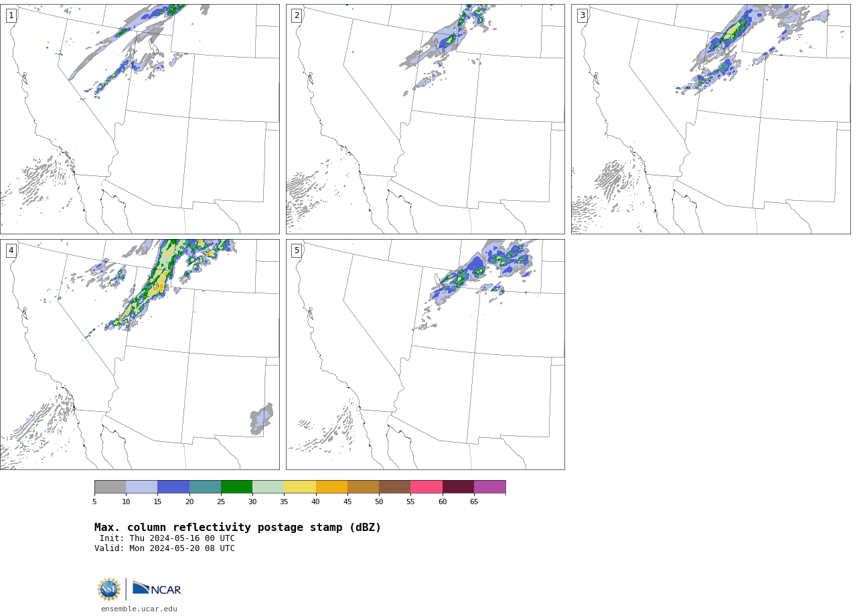Viewport: 857px width, 616px height.
Task: Click the pale green 30-35 dBZ swatch
Action: click(268, 487)
